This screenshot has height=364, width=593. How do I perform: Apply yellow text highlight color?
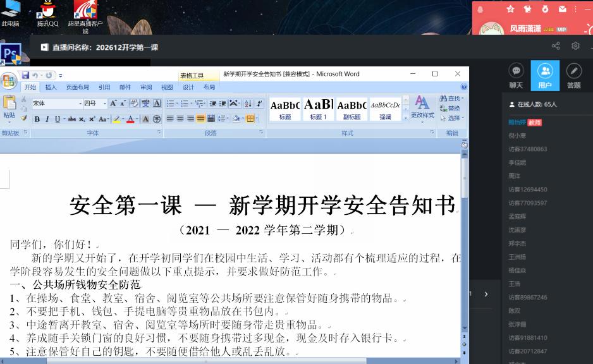coord(116,119)
